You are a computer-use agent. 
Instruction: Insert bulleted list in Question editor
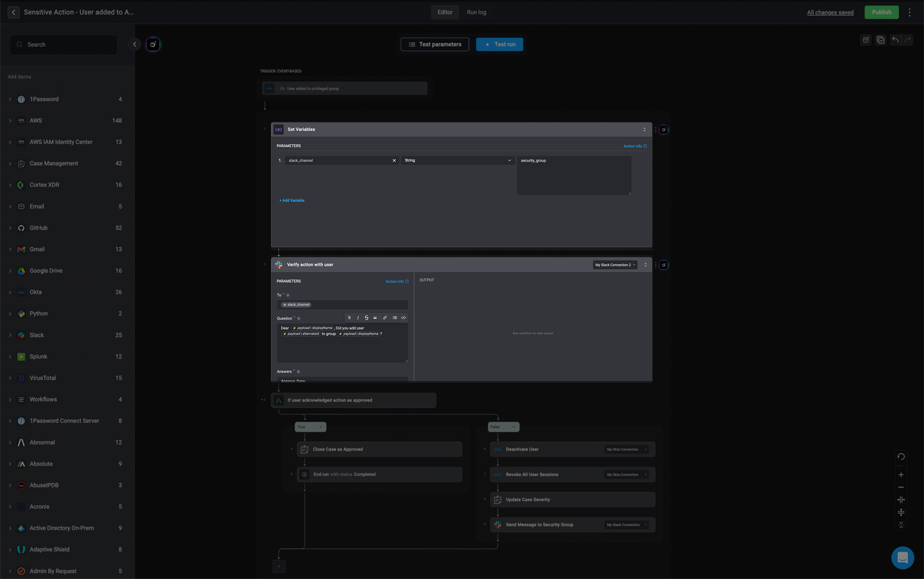click(x=395, y=318)
